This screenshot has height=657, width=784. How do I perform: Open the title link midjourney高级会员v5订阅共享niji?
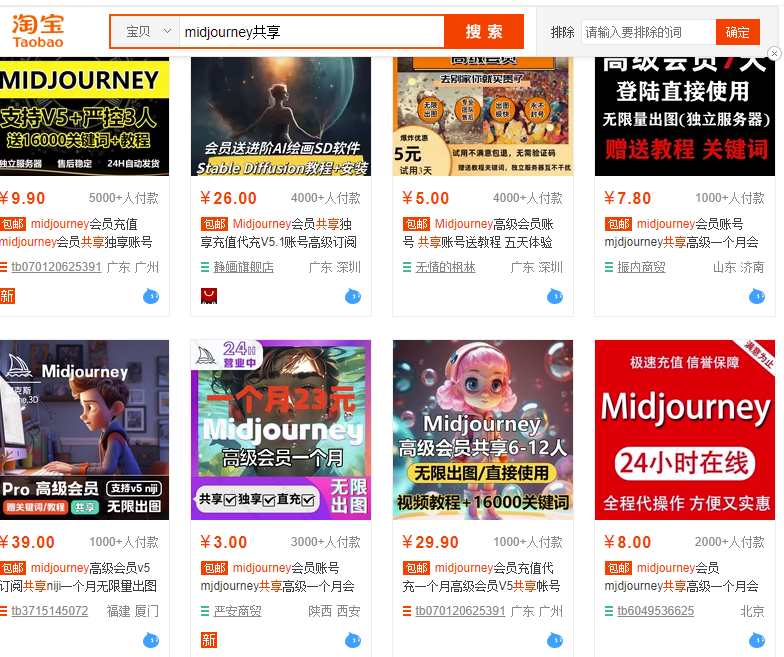pyautogui.click(x=78, y=576)
